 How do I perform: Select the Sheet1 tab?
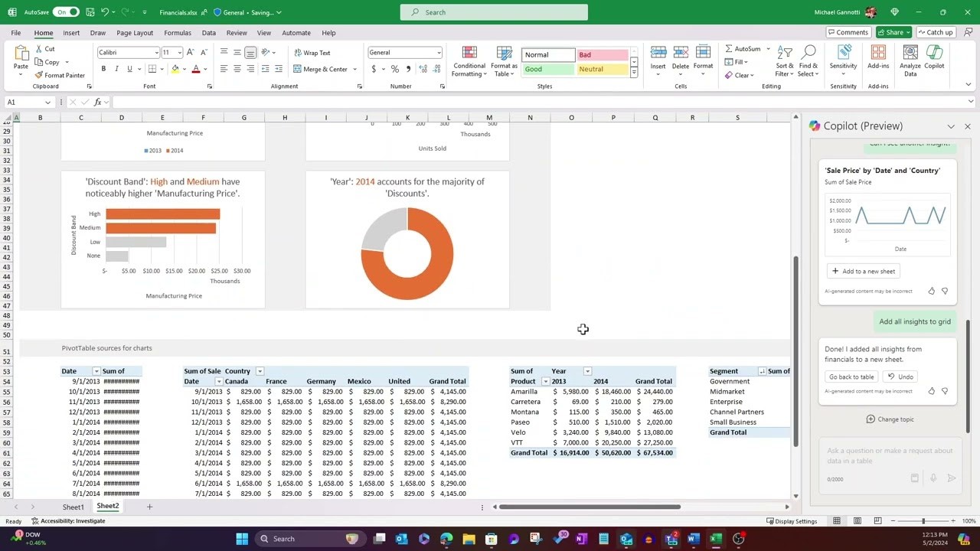tap(73, 507)
